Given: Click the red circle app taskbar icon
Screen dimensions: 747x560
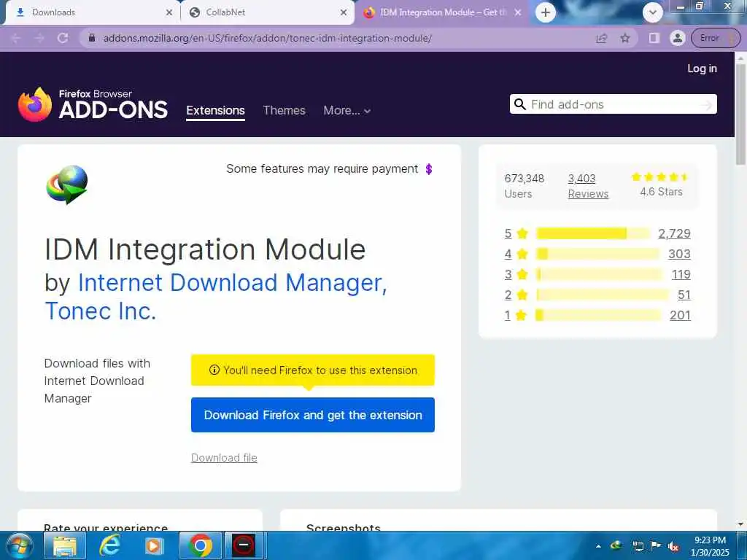Looking at the screenshot, I should tap(244, 545).
